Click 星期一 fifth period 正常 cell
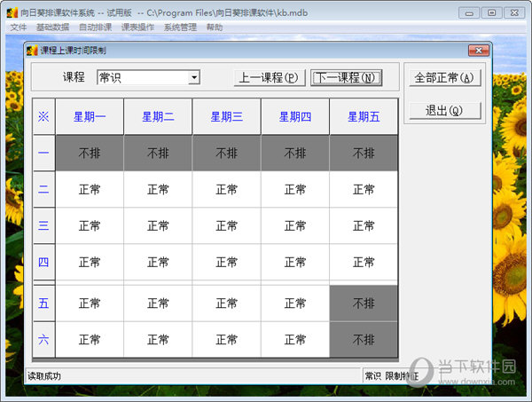 [90, 303]
